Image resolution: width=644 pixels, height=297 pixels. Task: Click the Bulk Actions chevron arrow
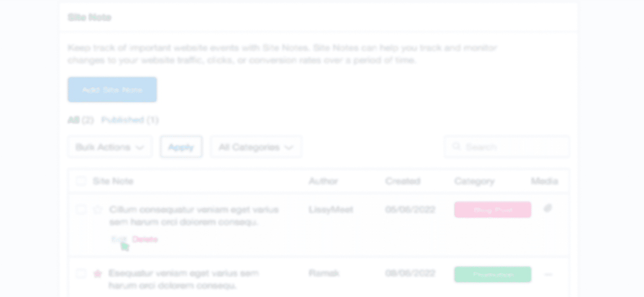point(140,147)
